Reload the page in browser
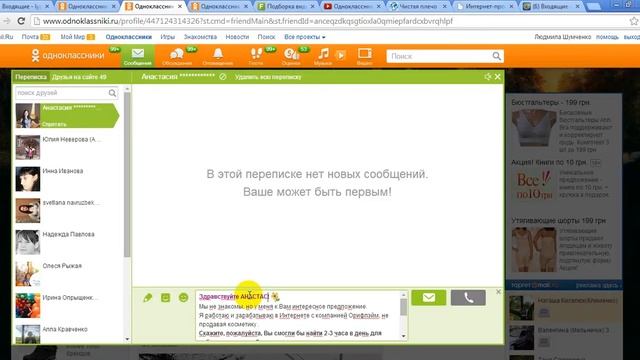 (x=21, y=21)
